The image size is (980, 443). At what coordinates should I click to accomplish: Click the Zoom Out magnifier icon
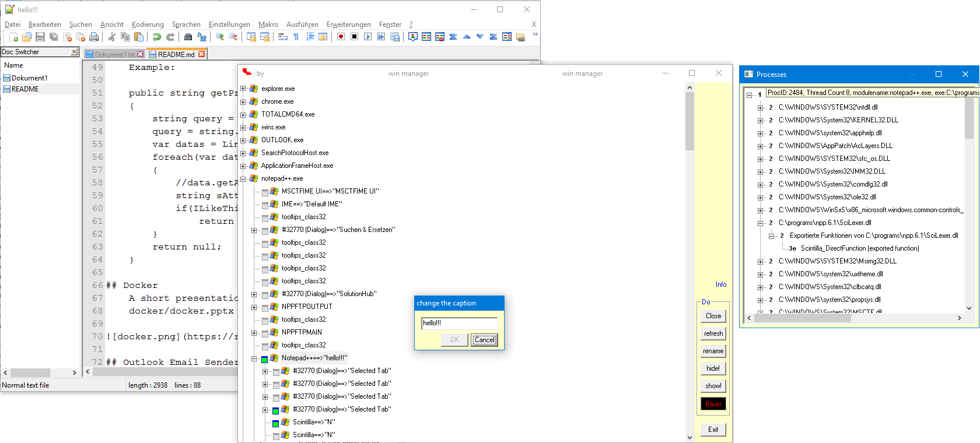coord(233,37)
